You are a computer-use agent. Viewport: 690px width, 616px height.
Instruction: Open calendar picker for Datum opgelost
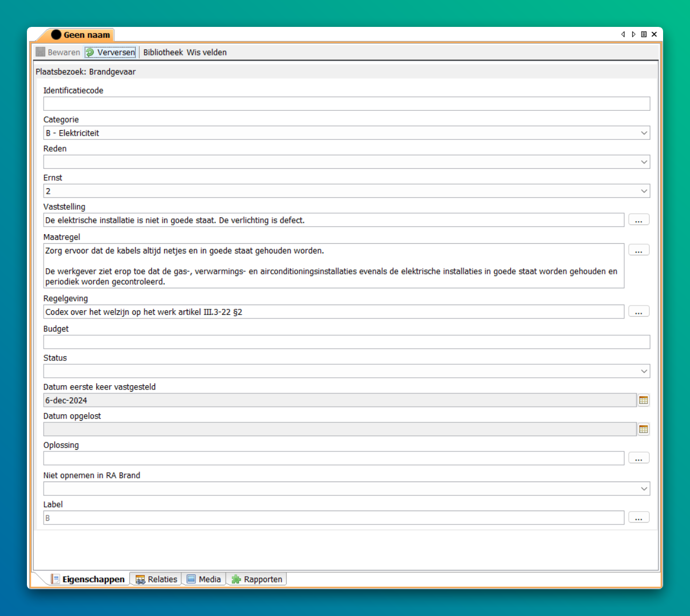643,429
